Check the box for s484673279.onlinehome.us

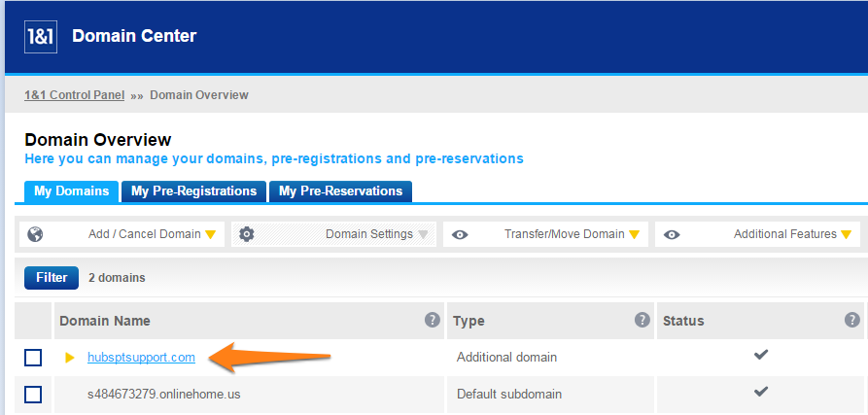[x=33, y=395]
